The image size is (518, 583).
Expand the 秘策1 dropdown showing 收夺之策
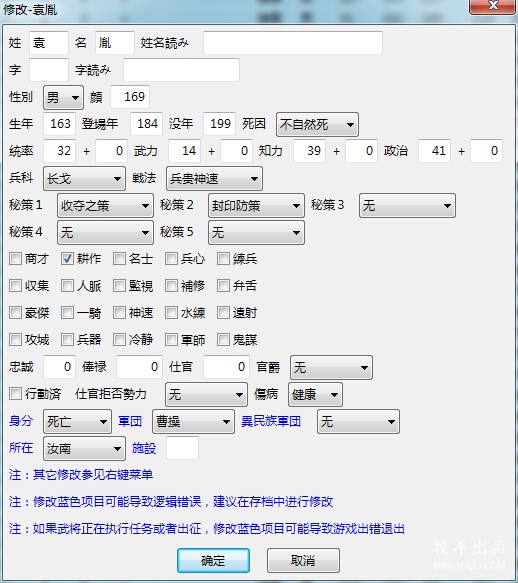coord(105,205)
